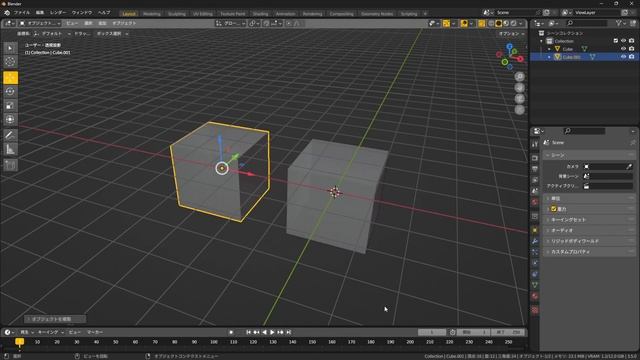
Task: Select the Cursor tool
Action: point(10,62)
